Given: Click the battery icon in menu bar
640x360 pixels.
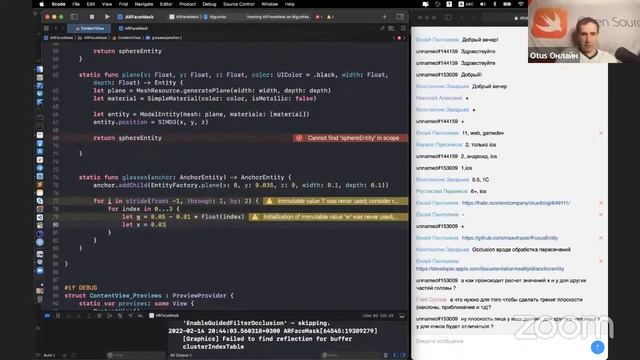Looking at the screenshot, I should [x=507, y=4].
